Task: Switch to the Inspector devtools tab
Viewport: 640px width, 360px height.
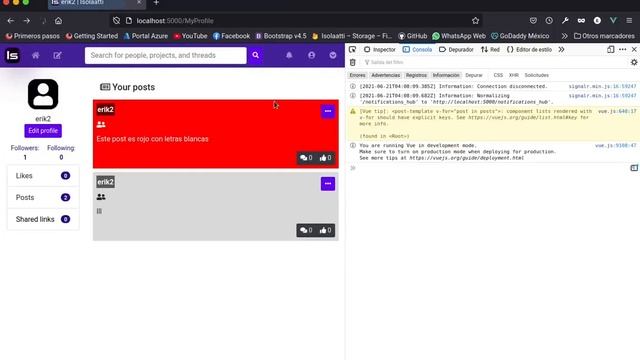Action: pyautogui.click(x=380, y=49)
